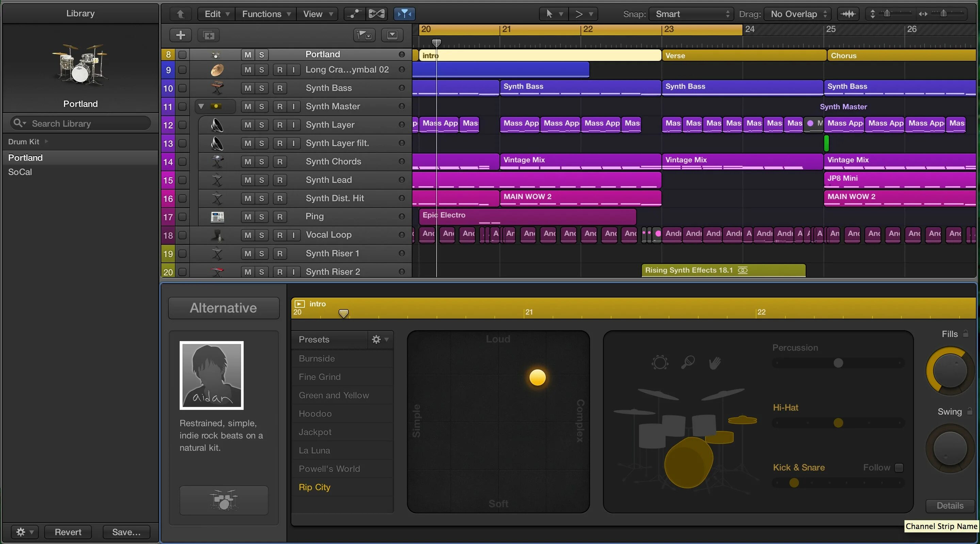Click the add new track plus button
Image resolution: width=980 pixels, height=544 pixels.
[180, 35]
